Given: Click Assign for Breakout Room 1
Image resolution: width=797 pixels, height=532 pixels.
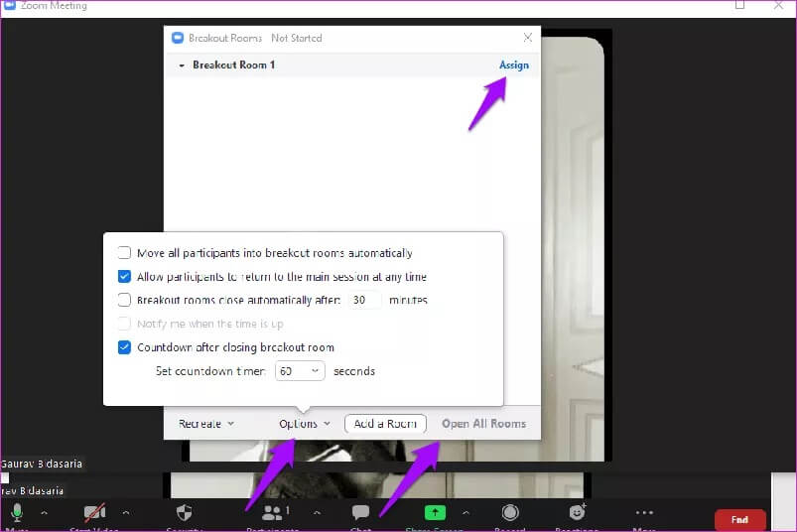Looking at the screenshot, I should point(514,66).
